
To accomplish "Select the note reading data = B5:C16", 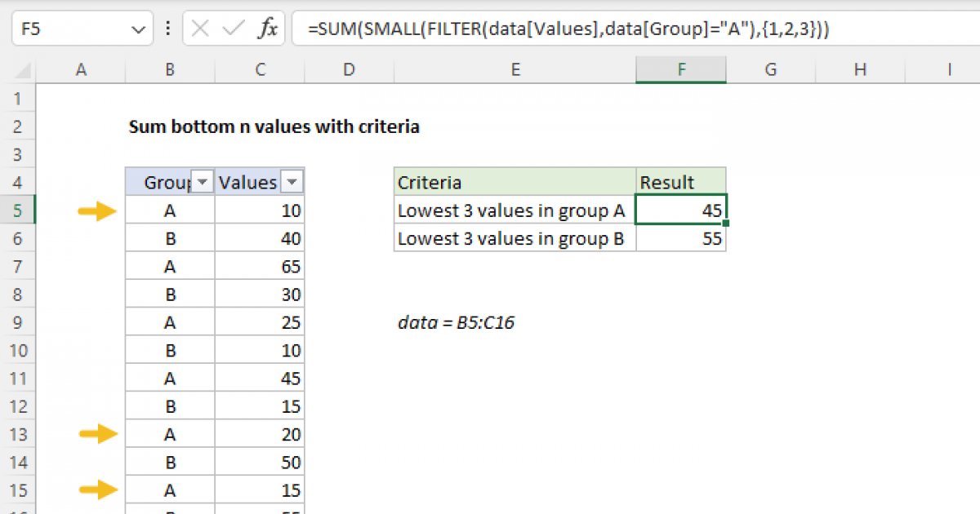I will (x=456, y=321).
